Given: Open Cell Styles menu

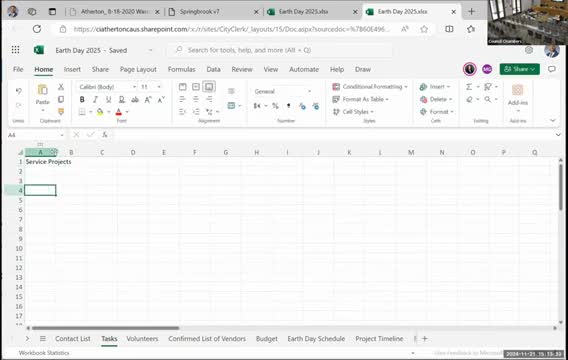Looking at the screenshot, I should 353,112.
